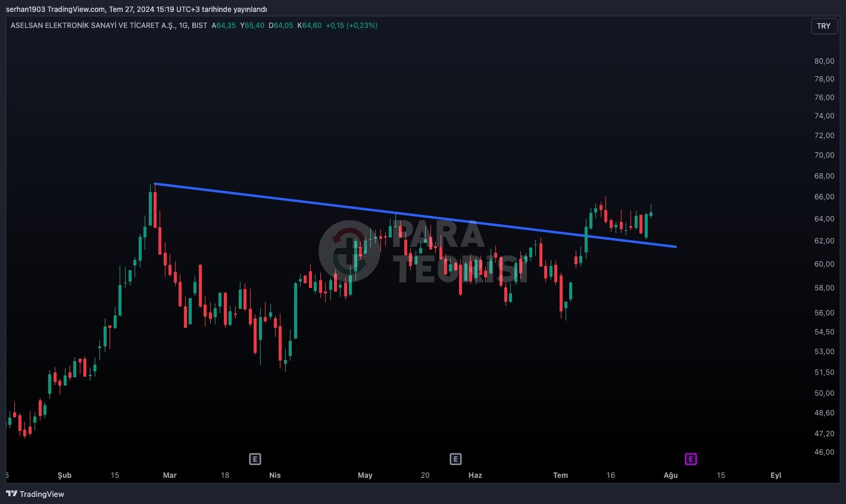Open the purple E upcoming earnings marker
This screenshot has width=846, height=504.
coord(691,459)
